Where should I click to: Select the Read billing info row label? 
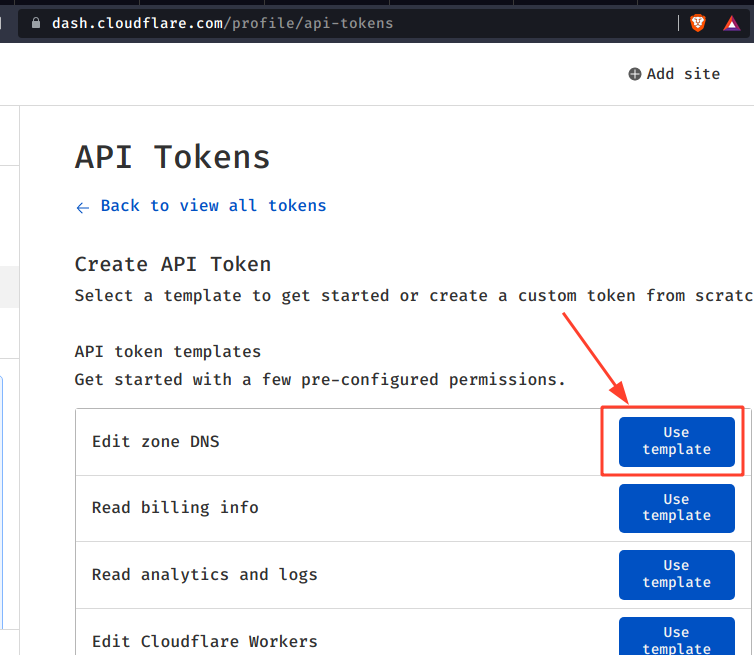175,508
